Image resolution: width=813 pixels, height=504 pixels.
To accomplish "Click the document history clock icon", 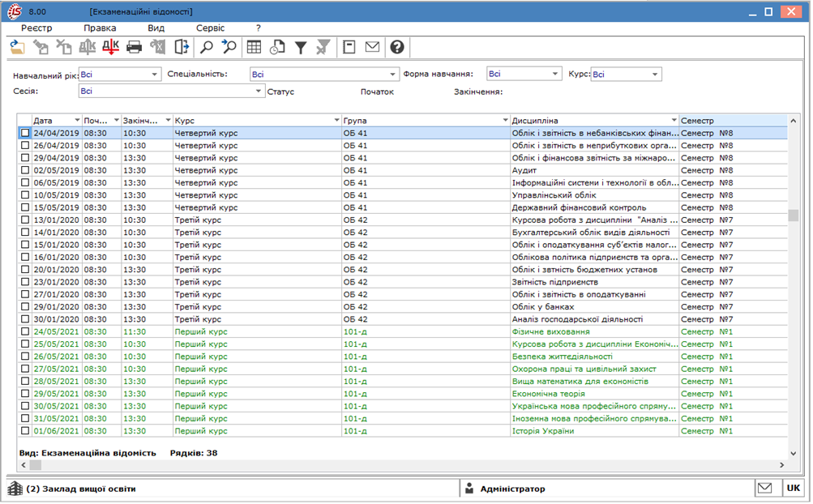I will tap(277, 47).
